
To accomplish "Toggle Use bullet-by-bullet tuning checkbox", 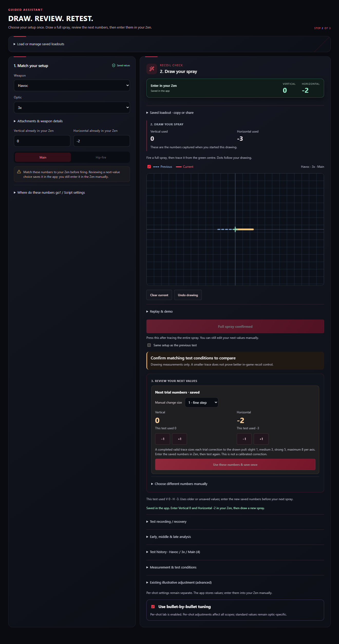I will [153, 606].
